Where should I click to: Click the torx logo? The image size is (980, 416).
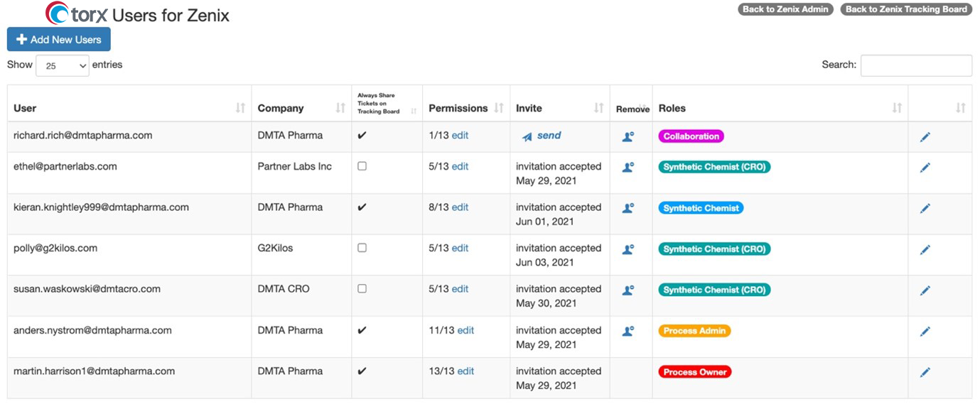77,14
